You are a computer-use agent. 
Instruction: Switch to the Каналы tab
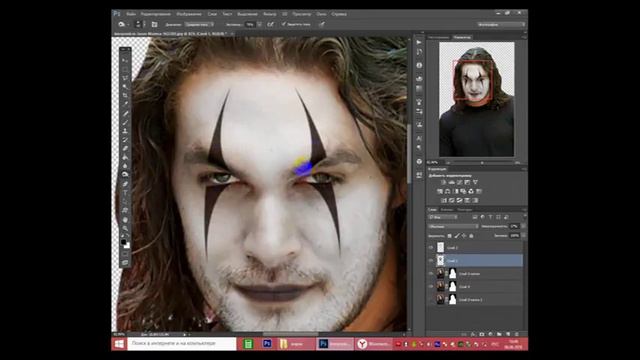(x=447, y=209)
